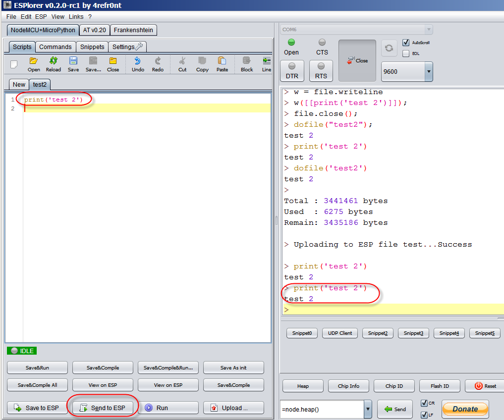Click the Save&Compile&Run... button
This screenshot has height=420, width=504.
(x=168, y=367)
